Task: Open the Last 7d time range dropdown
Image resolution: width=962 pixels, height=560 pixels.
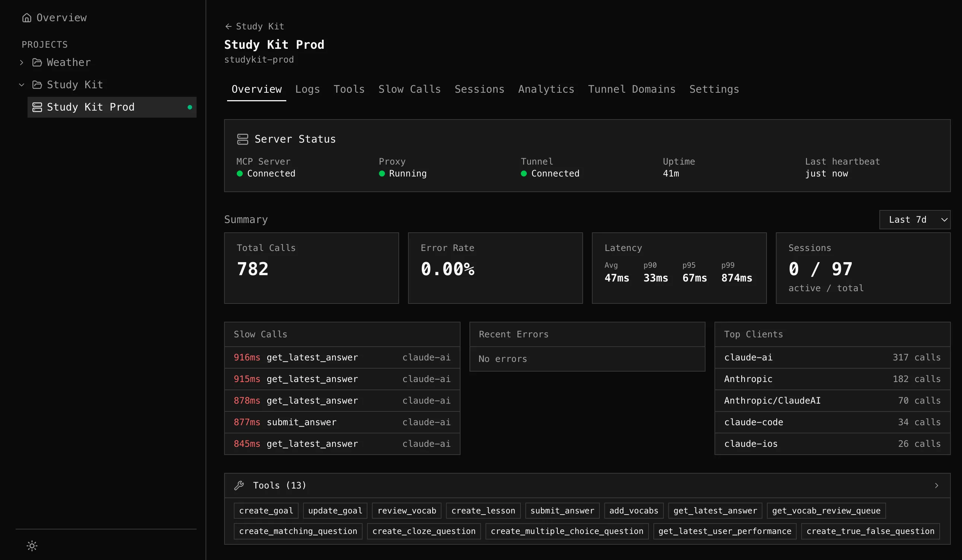Action: 915,220
